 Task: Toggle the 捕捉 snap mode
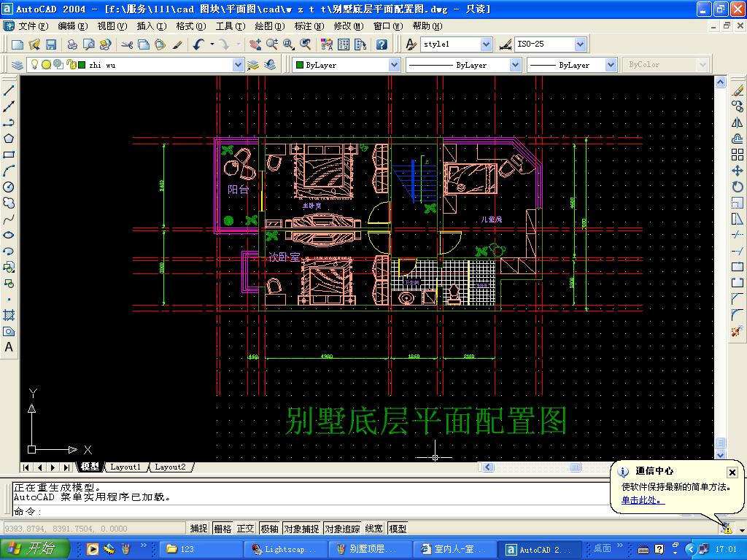point(198,529)
